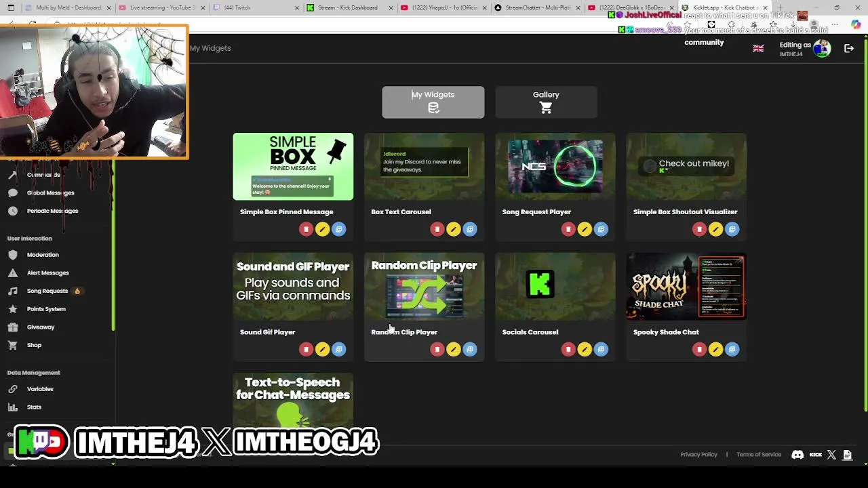Open the Song Requests sidebar item

click(x=47, y=291)
